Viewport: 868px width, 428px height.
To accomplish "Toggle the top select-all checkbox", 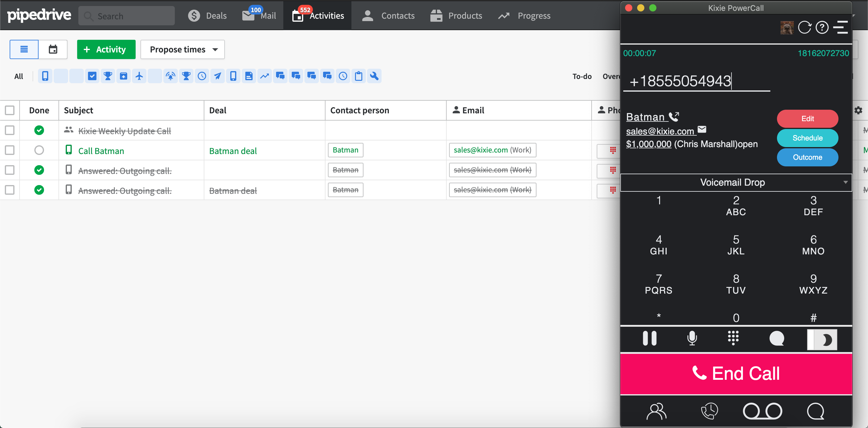I will point(10,111).
